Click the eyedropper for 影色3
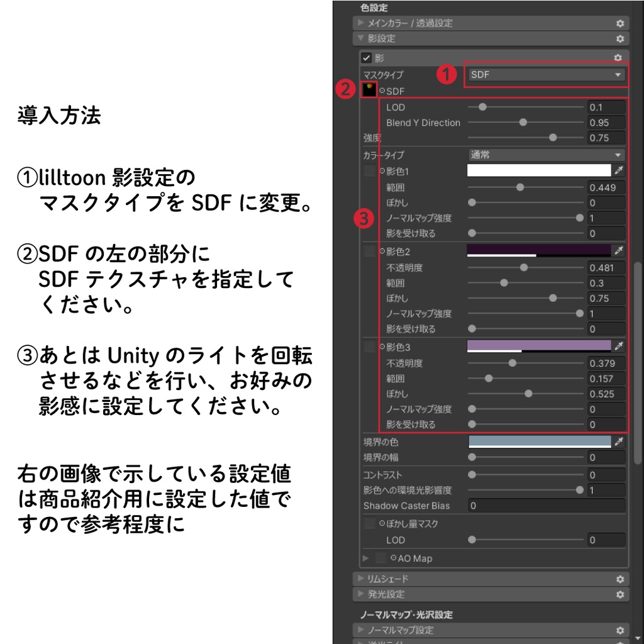Image resolution: width=644 pixels, height=644 pixels. [x=619, y=347]
